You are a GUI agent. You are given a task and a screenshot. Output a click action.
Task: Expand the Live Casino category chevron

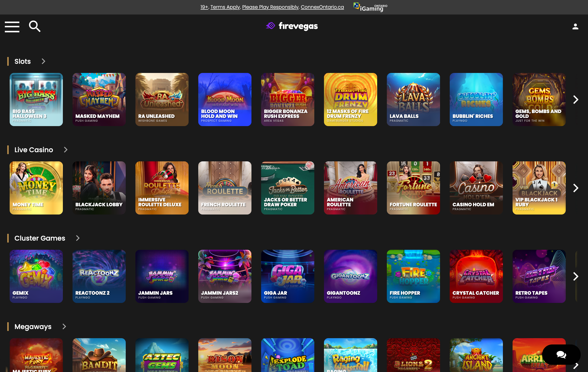click(66, 150)
